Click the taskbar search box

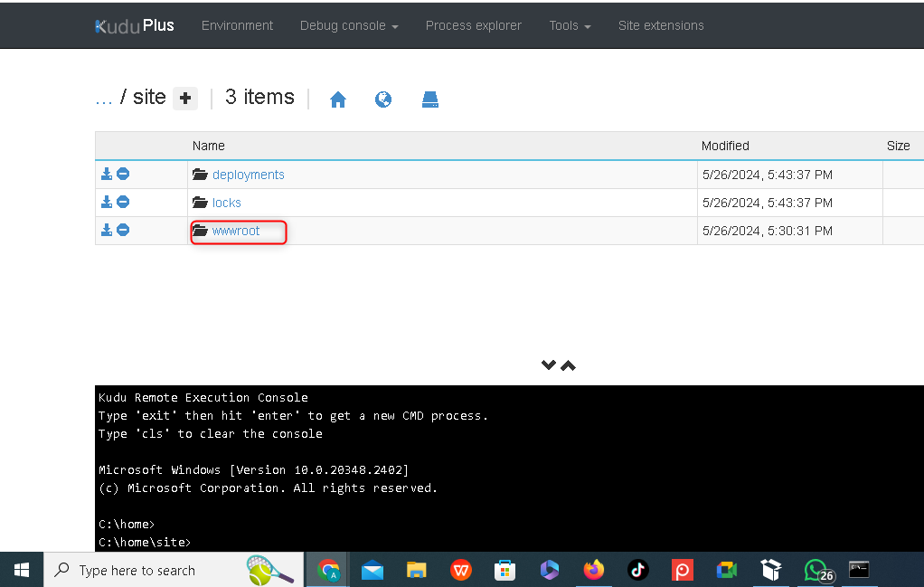pos(174,570)
